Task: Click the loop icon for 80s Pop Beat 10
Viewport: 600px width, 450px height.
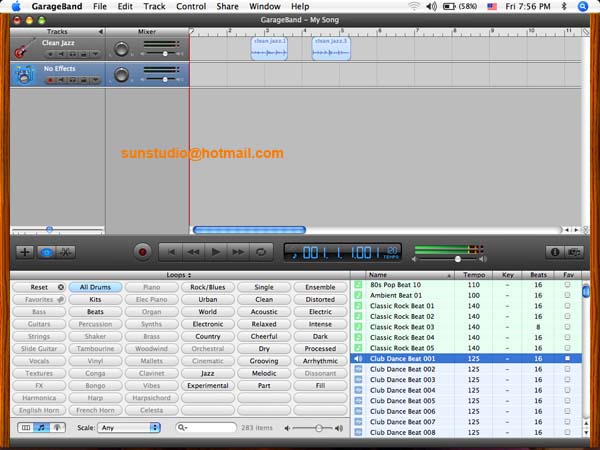Action: click(x=358, y=285)
